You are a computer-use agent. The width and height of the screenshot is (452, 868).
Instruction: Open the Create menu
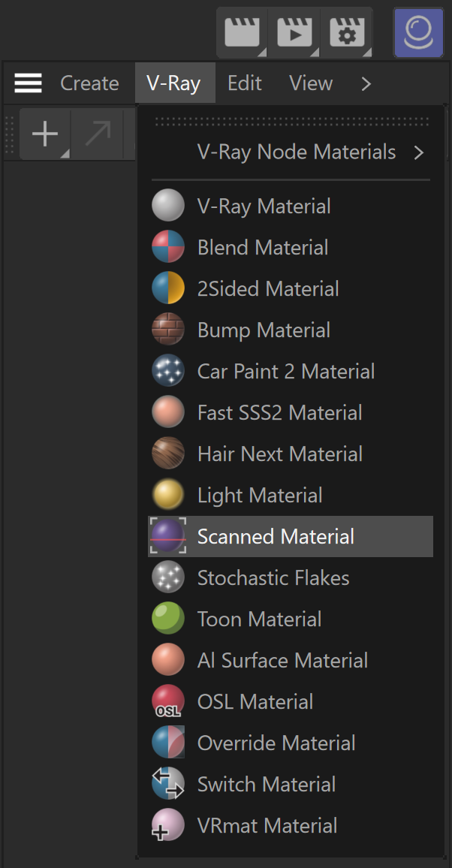(89, 83)
